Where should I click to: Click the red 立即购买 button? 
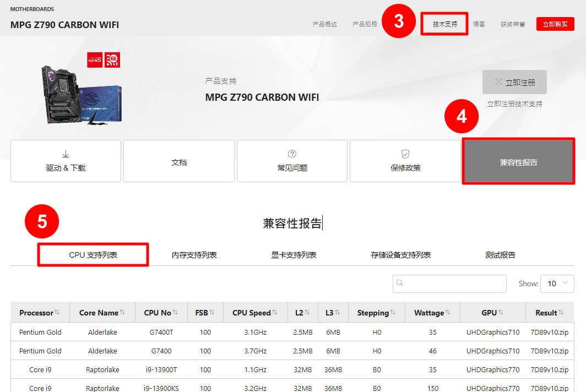tap(555, 24)
